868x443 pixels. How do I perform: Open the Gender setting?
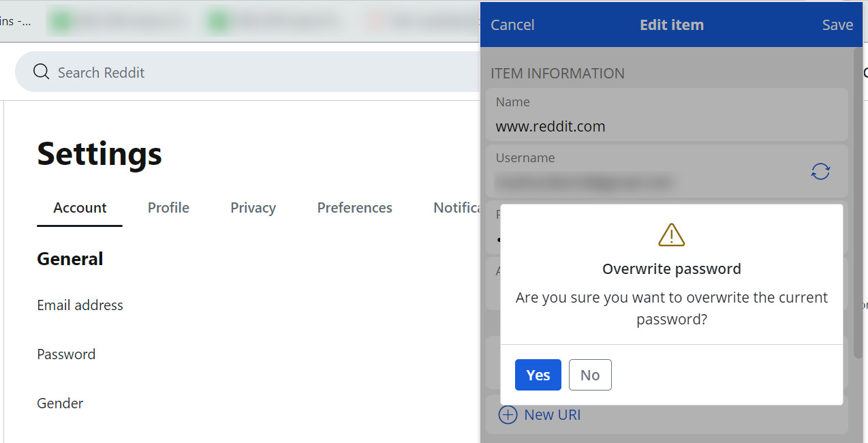(60, 403)
